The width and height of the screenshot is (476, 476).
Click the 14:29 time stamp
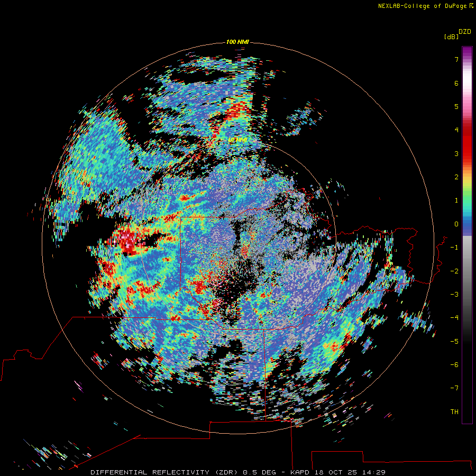point(374,472)
